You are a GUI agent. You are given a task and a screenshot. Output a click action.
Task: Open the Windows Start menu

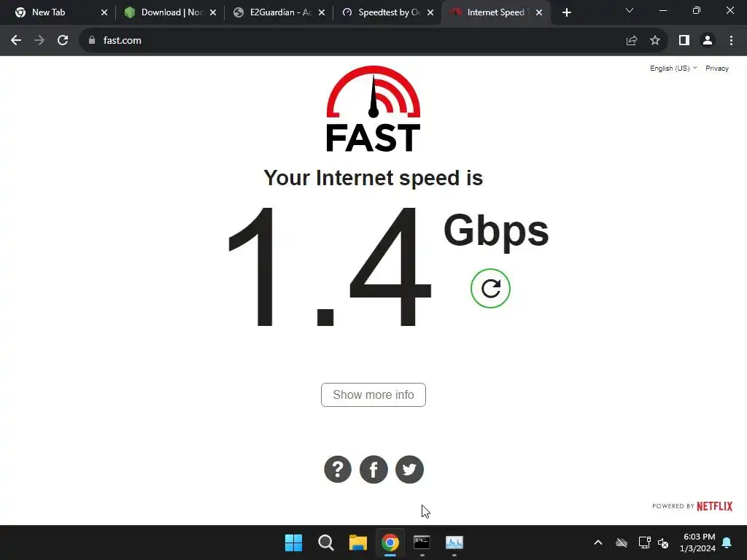click(293, 542)
